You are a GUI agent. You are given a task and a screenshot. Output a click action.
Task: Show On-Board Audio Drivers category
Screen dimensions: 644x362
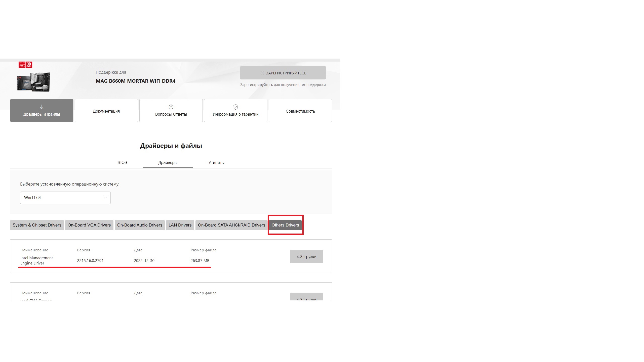[x=140, y=225]
